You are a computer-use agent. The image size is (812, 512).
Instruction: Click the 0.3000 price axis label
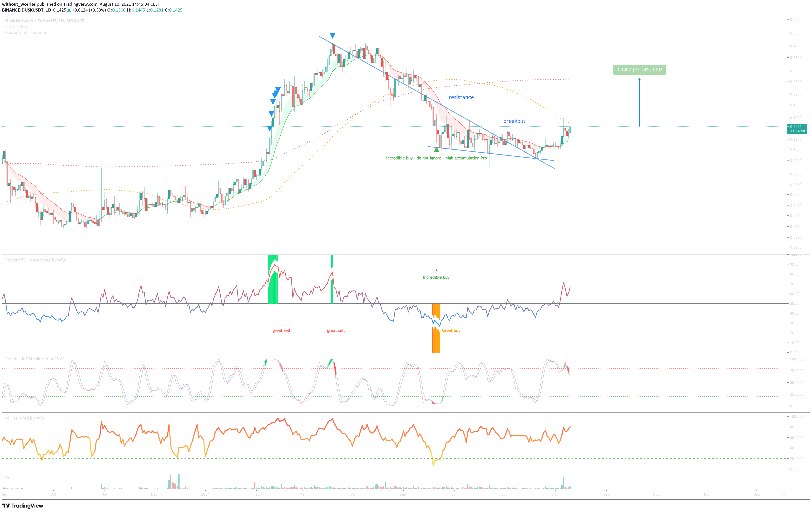point(796,71)
